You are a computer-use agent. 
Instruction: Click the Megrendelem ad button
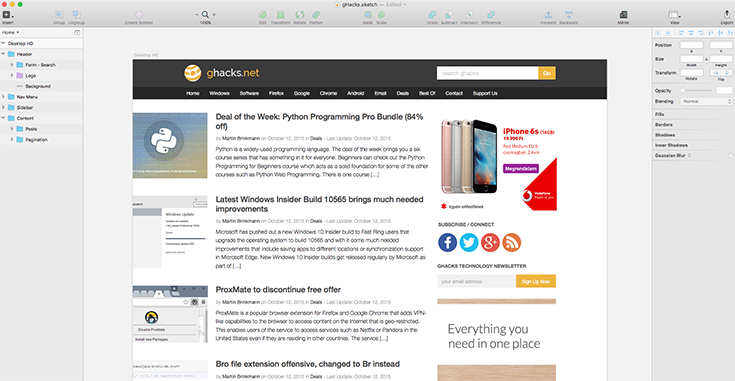pos(521,168)
